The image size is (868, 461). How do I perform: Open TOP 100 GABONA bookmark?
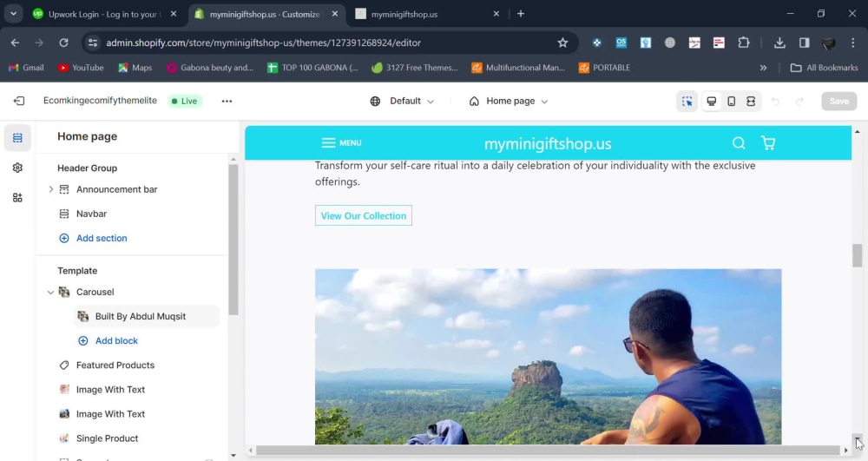pyautogui.click(x=312, y=68)
